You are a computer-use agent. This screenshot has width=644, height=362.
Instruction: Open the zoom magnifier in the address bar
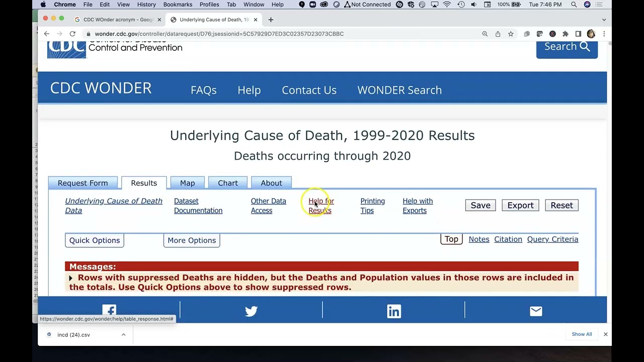[485, 34]
